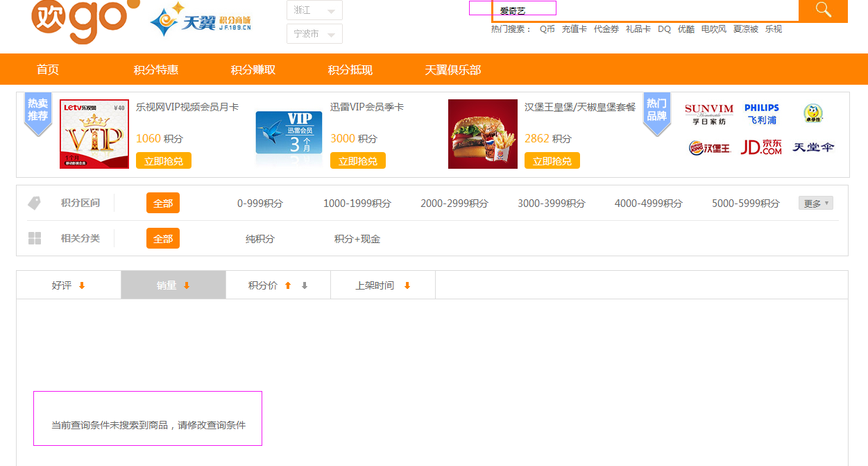Click the 积分区间 tag icon

click(x=35, y=203)
